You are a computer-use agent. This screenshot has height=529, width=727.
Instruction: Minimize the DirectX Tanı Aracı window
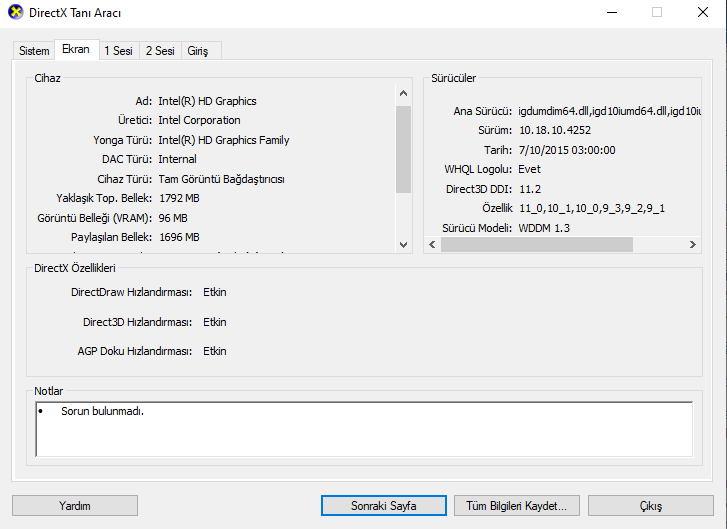tap(612, 13)
